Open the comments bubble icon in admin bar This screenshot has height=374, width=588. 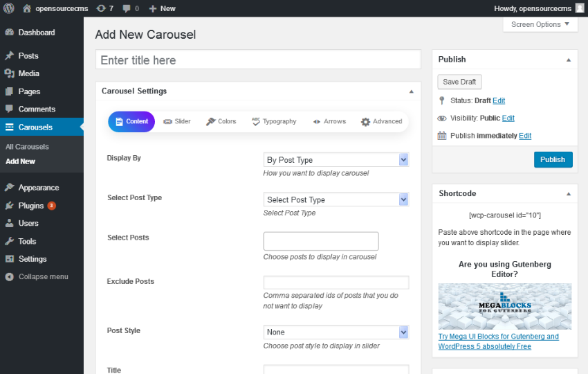(127, 8)
